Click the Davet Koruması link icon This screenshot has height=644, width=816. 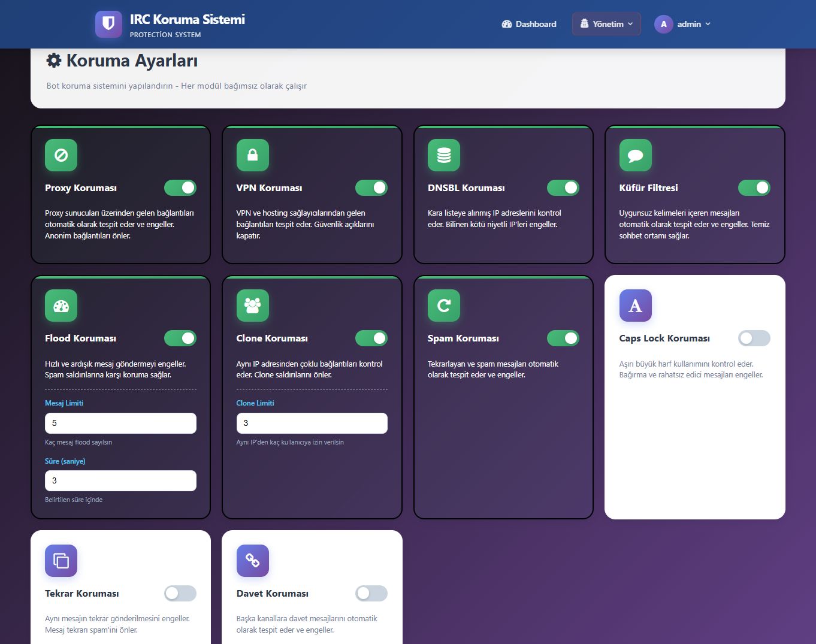point(252,561)
